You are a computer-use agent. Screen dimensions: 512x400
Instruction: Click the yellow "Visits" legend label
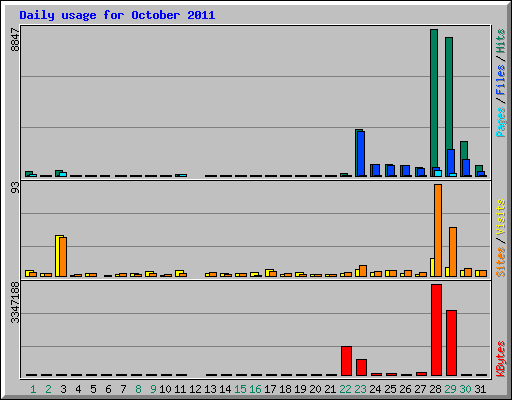pos(501,217)
